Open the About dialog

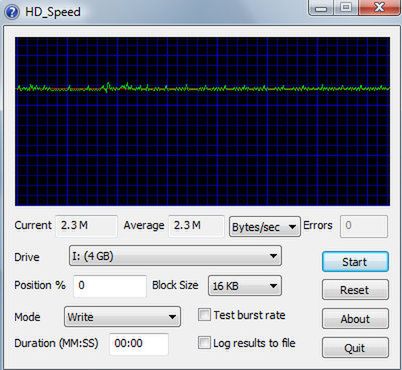pos(355,319)
